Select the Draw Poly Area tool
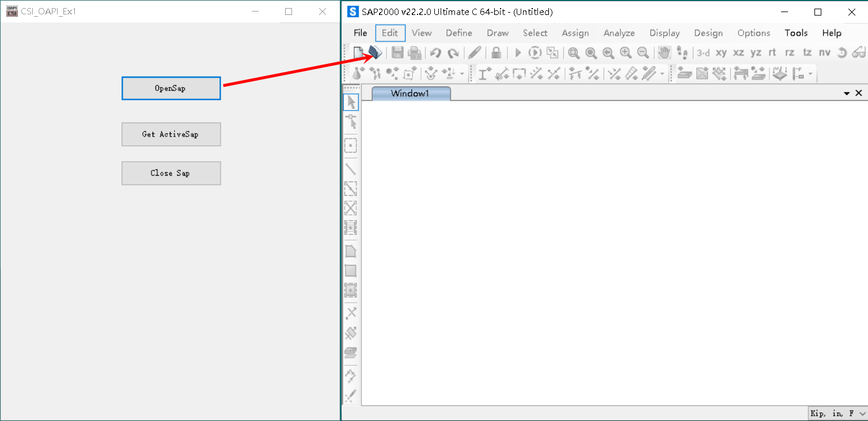The image size is (868, 421). 351,251
